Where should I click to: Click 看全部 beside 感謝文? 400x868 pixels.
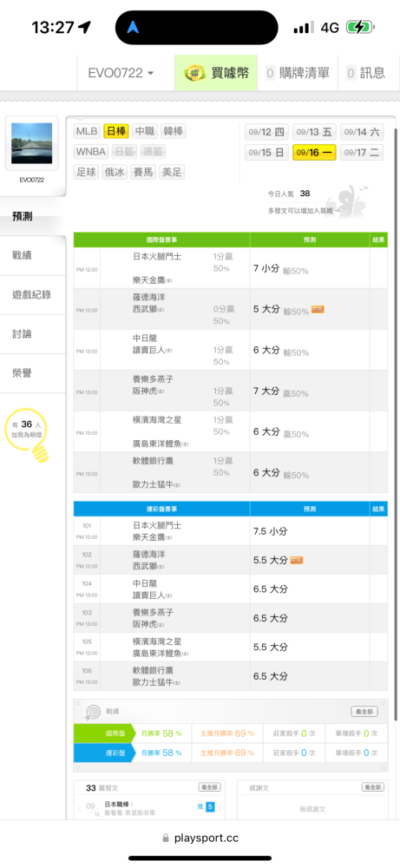372,787
